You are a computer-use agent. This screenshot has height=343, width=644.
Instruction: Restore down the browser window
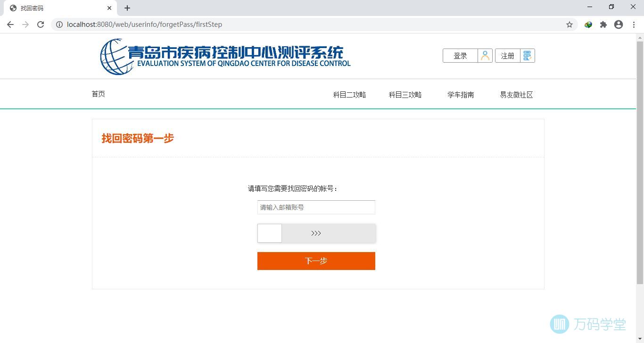click(611, 7)
